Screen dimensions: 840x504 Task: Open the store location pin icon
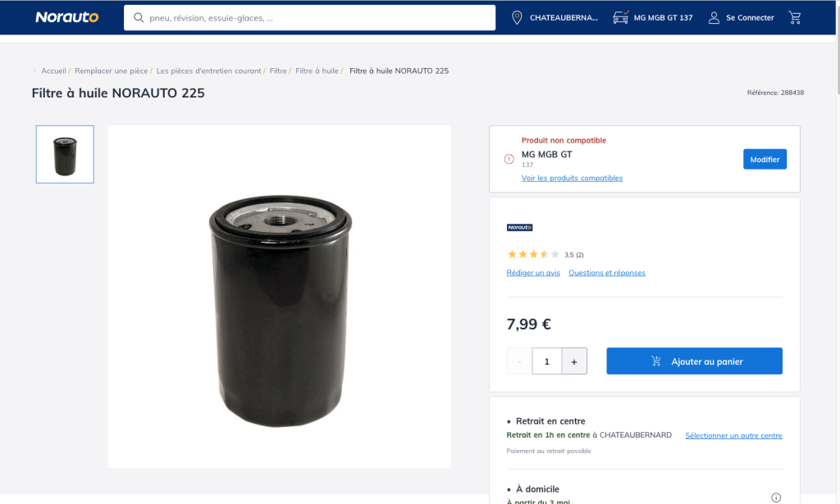tap(517, 18)
